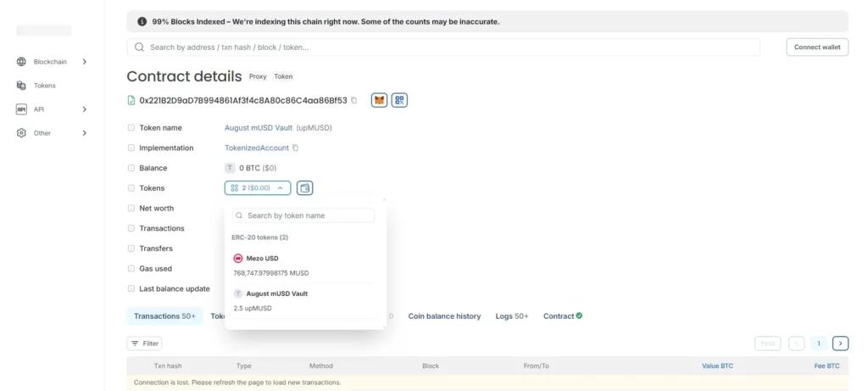Screen dimensions: 868x391
Task: Expand the API sidebar menu chevron
Action: 85,109
